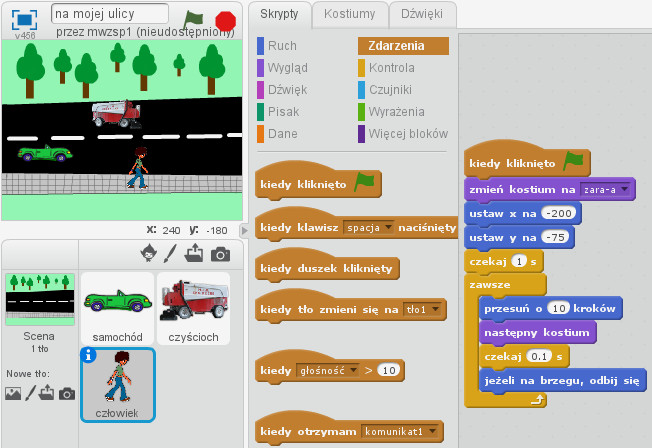Edit project title na mojej ulicy
The image size is (652, 448).
pos(110,14)
